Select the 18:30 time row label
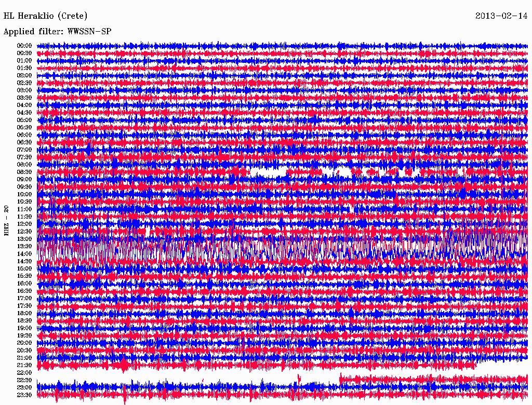Viewport: 532px width, 405px height. [x=24, y=320]
